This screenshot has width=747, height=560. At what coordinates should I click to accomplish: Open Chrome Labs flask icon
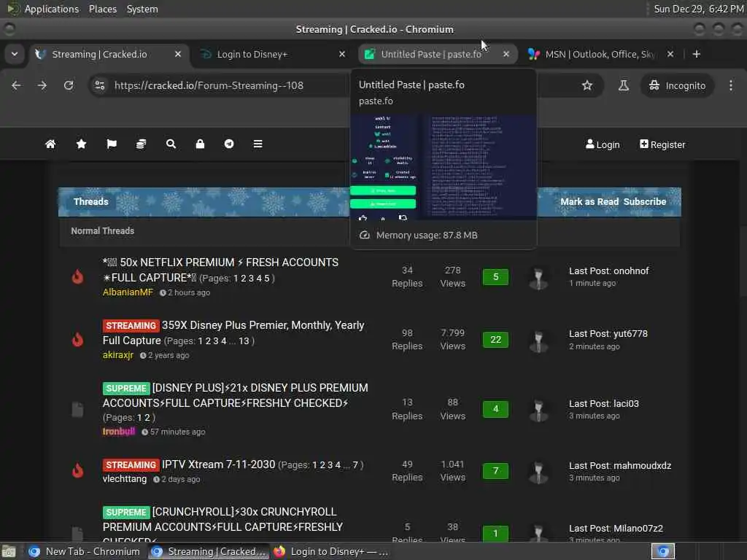click(x=623, y=85)
